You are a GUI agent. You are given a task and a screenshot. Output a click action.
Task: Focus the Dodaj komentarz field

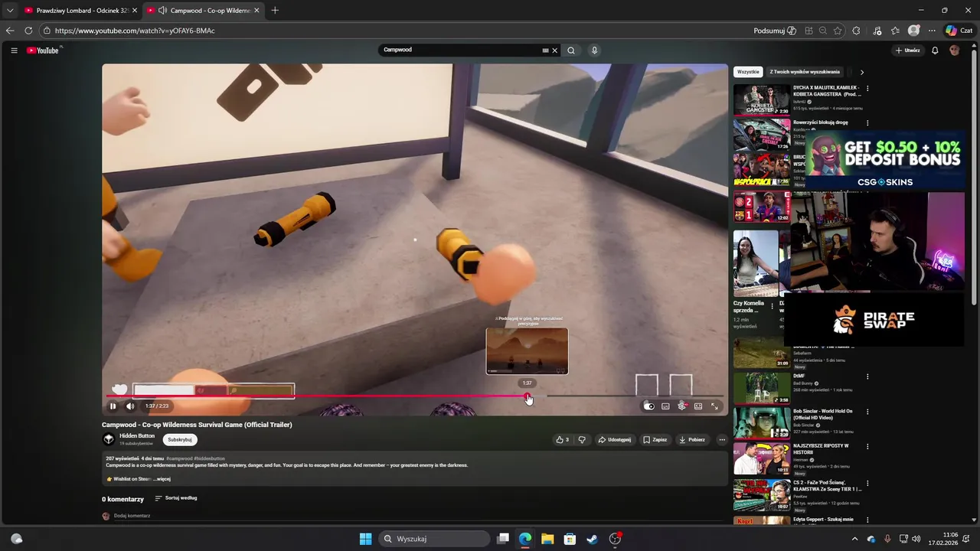pos(420,516)
